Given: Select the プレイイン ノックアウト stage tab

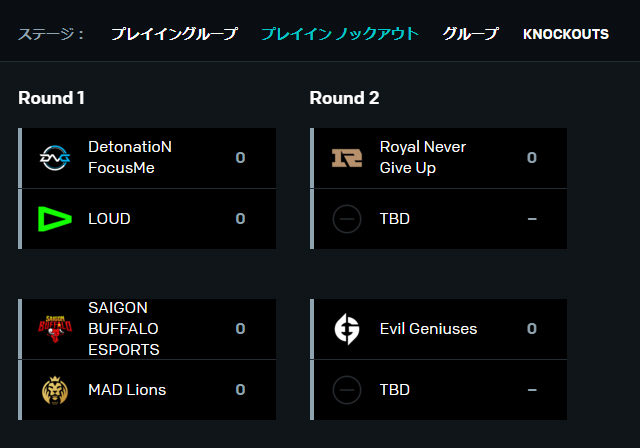Looking at the screenshot, I should pyautogui.click(x=340, y=34).
